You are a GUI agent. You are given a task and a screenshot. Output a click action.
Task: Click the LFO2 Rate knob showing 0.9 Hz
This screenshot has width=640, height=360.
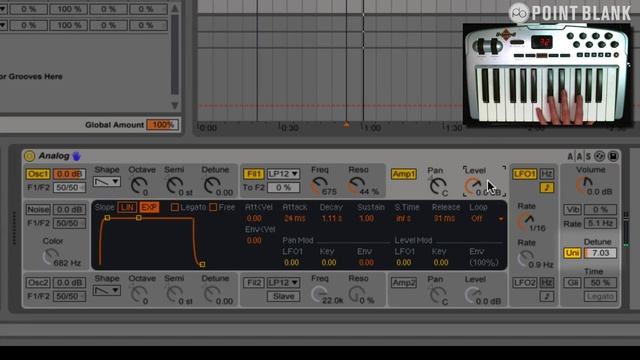(x=525, y=258)
